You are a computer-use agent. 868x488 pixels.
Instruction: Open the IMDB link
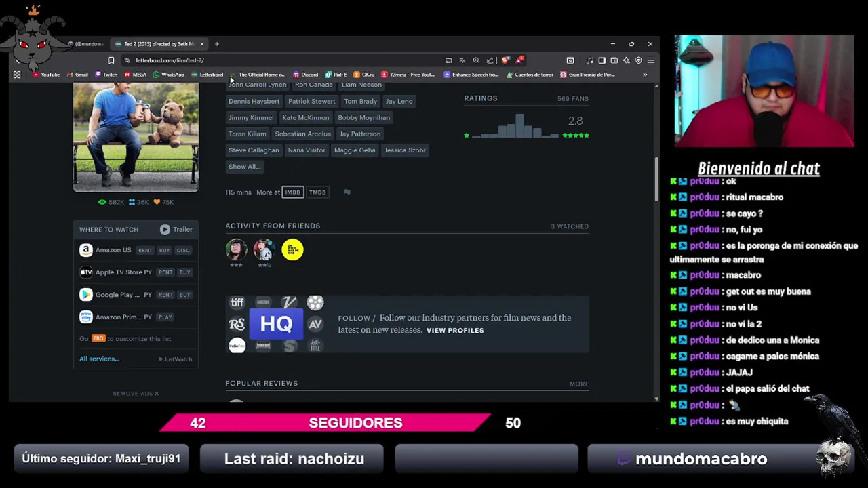[292, 192]
